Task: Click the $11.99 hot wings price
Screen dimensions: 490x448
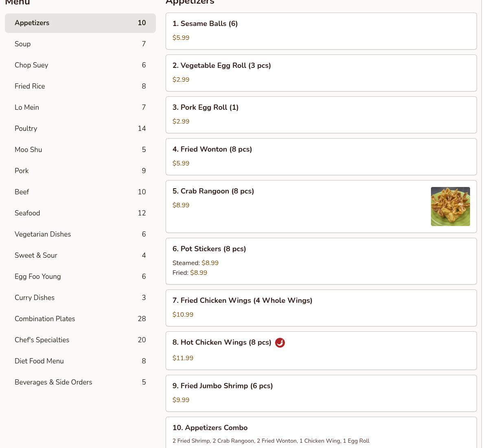Action: point(183,358)
